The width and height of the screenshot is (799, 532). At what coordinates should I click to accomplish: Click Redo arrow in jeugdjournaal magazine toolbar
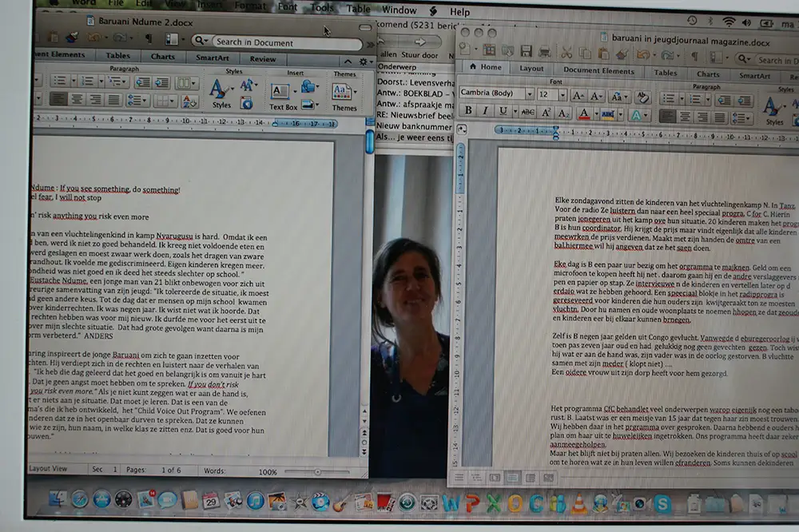coord(666,55)
